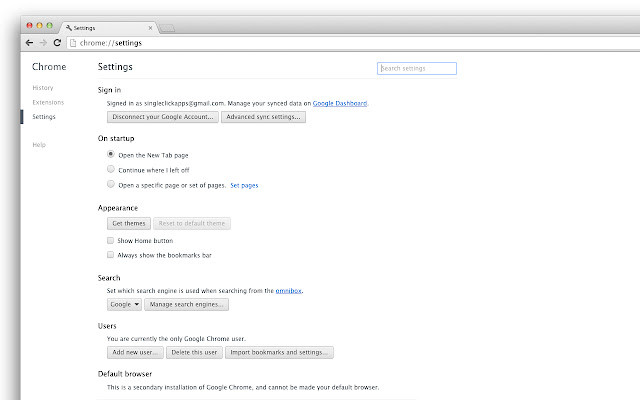Click the Set pages link
This screenshot has width=640, height=400.
244,185
